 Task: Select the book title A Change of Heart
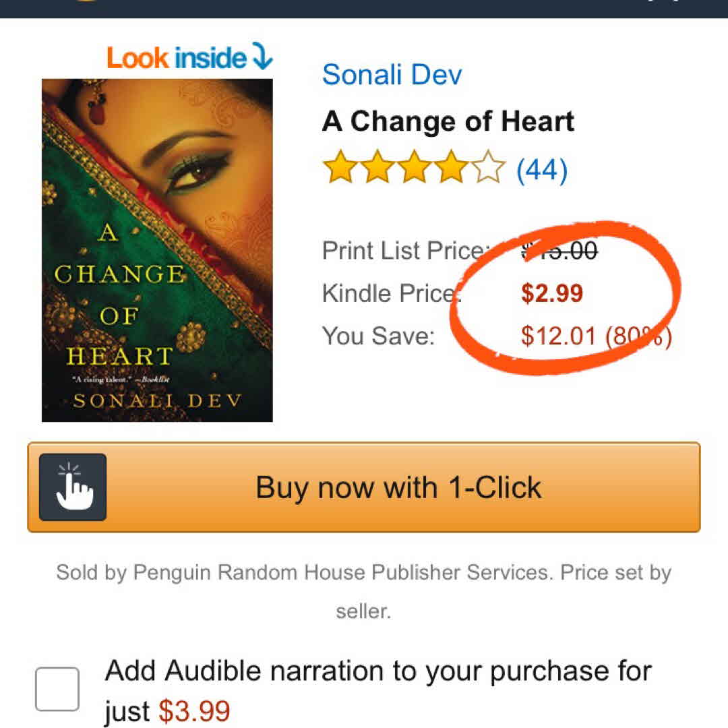tap(448, 121)
